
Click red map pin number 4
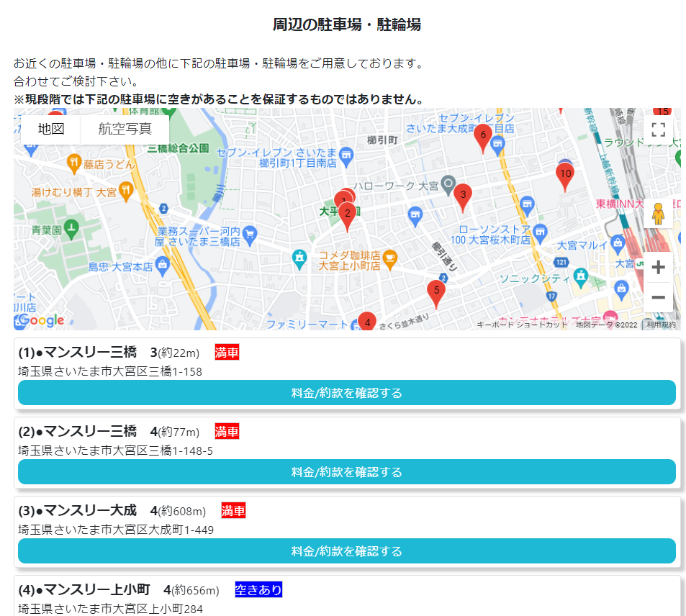pyautogui.click(x=368, y=322)
